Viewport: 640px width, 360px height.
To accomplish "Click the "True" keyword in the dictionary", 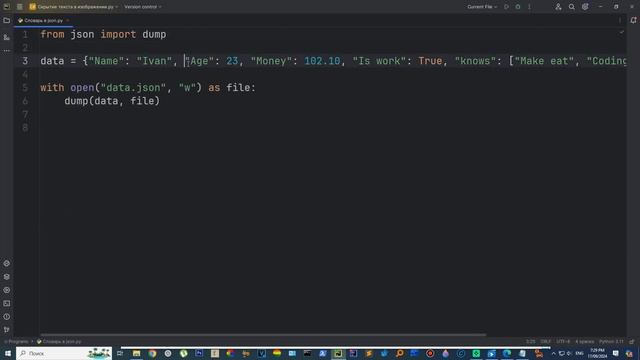I will click(430, 61).
